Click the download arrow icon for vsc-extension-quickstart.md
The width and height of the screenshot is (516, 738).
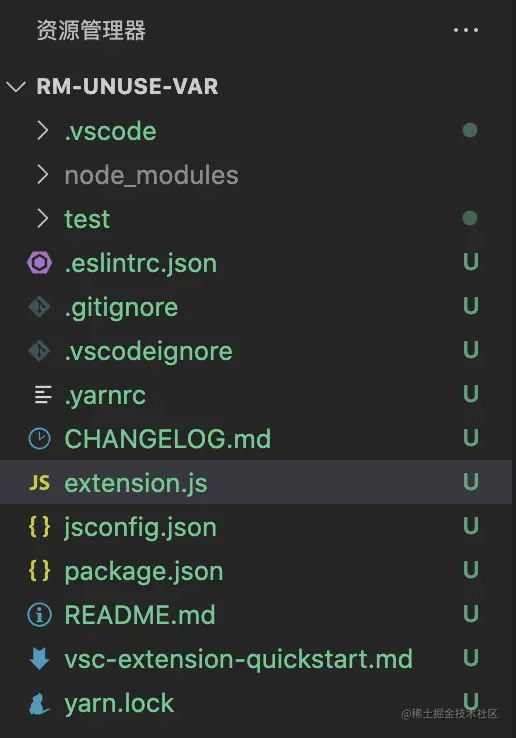[x=40, y=658]
